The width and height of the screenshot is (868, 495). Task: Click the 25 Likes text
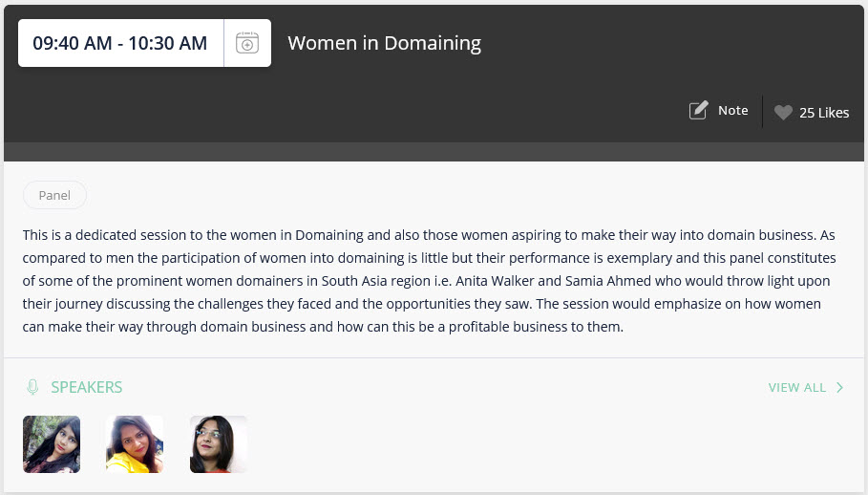(824, 113)
